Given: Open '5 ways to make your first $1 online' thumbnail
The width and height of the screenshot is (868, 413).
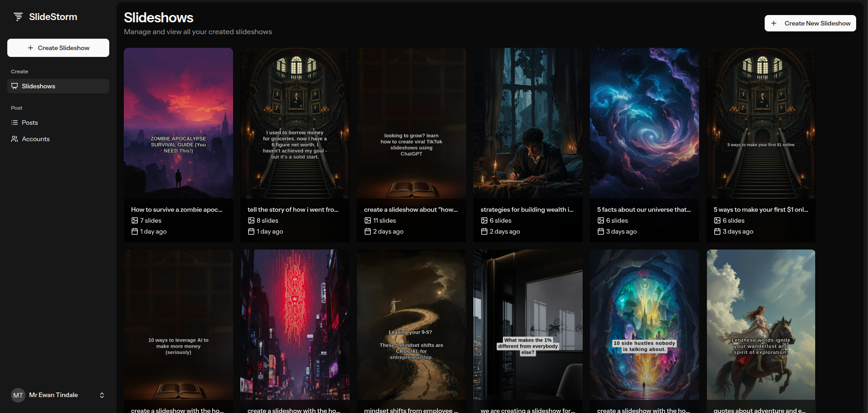Looking at the screenshot, I should (x=761, y=123).
